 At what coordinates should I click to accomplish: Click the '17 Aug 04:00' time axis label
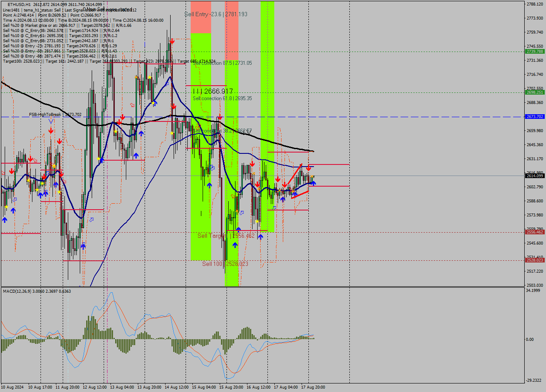286,387
